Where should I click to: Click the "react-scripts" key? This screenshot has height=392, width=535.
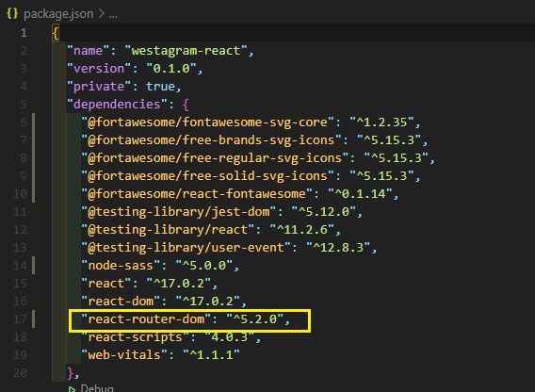coord(136,337)
